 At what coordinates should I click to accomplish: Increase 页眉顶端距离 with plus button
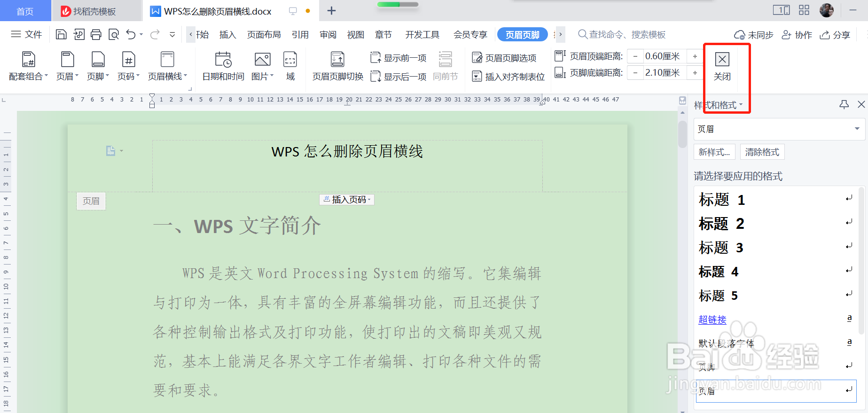point(695,56)
